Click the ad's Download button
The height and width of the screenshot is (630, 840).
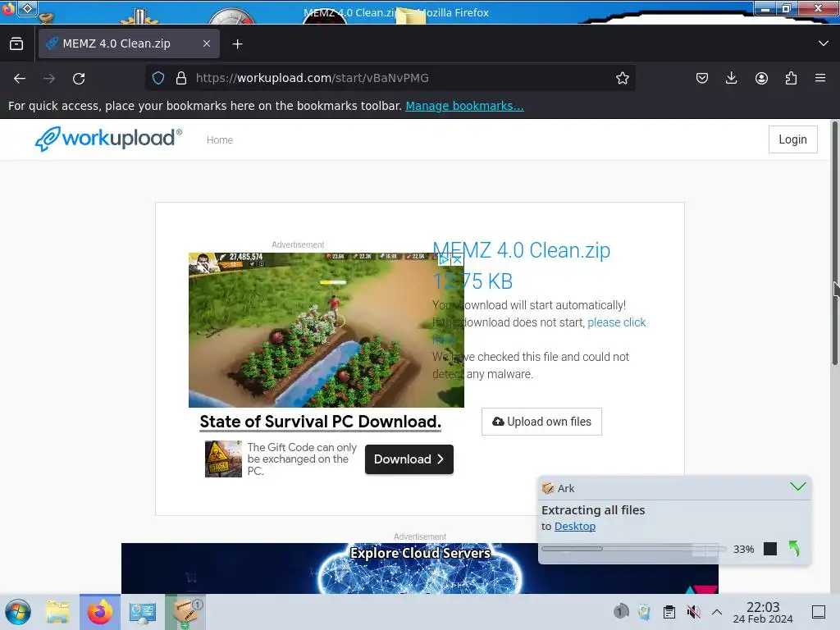[409, 459]
